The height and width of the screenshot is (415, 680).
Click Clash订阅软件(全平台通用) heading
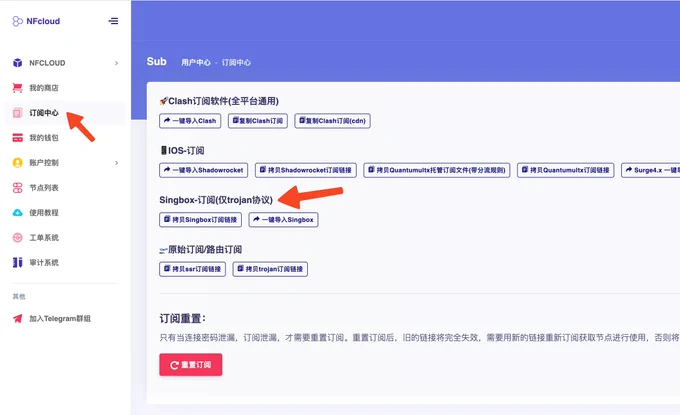pyautogui.click(x=219, y=101)
